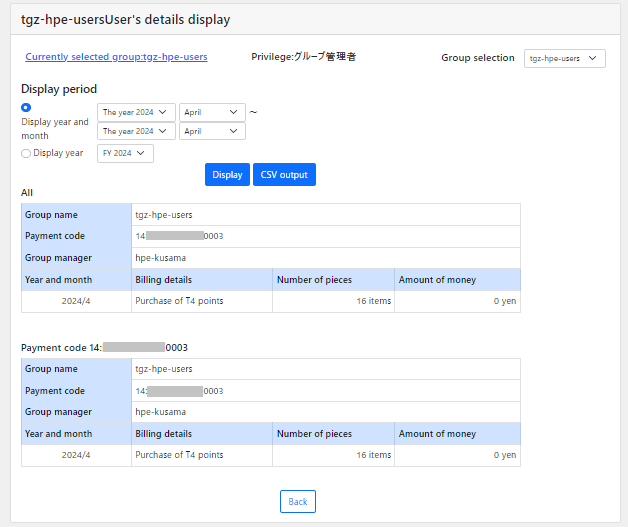This screenshot has width=628, height=527.
Task: Expand the end year dropdown in second row
Action: (x=136, y=131)
